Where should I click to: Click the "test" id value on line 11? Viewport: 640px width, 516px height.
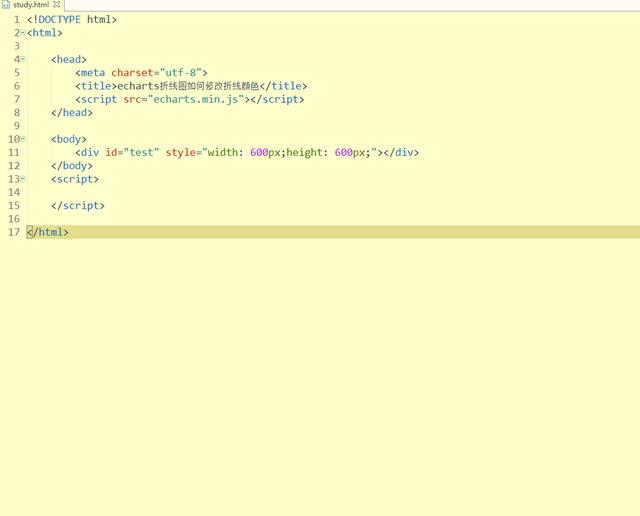141,152
